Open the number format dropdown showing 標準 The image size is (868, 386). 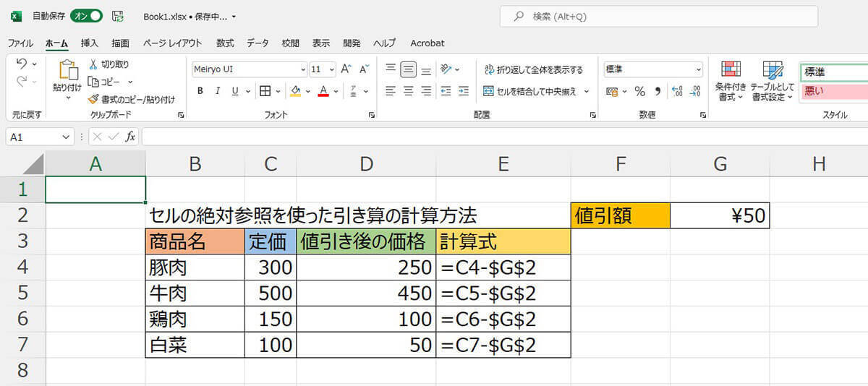pos(698,69)
